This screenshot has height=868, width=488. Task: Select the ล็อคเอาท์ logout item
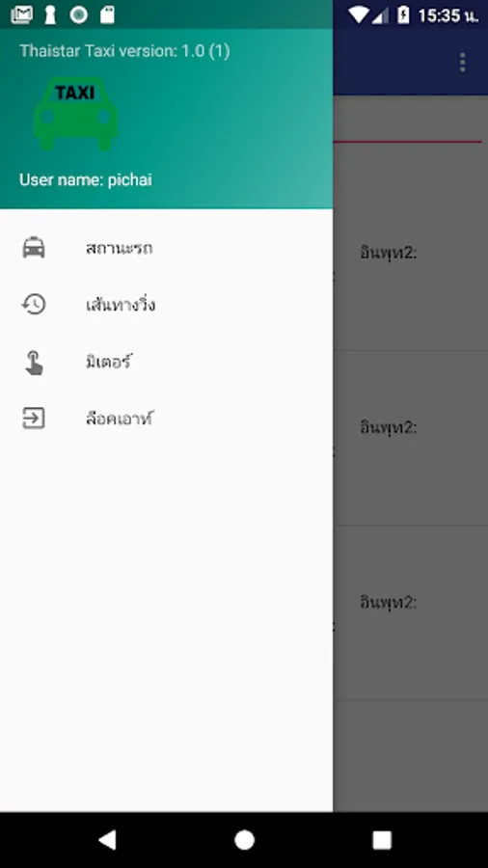point(167,418)
